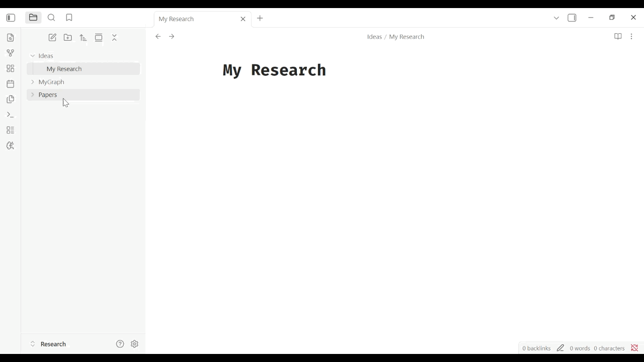Open the Bookmarks sidebar tab
This screenshot has width=644, height=362.
coord(69,18)
